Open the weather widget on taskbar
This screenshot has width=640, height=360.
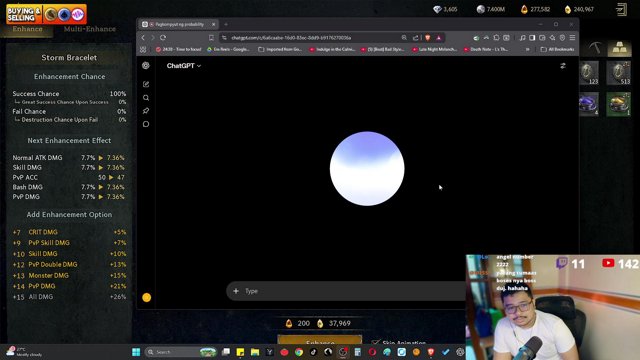(x=24, y=352)
